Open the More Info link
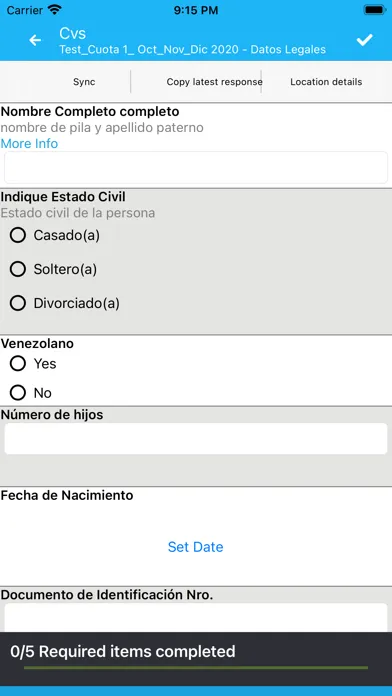 (x=29, y=143)
